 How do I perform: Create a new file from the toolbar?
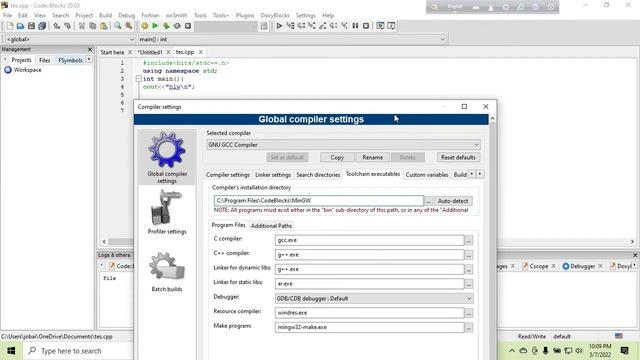[x=10, y=26]
